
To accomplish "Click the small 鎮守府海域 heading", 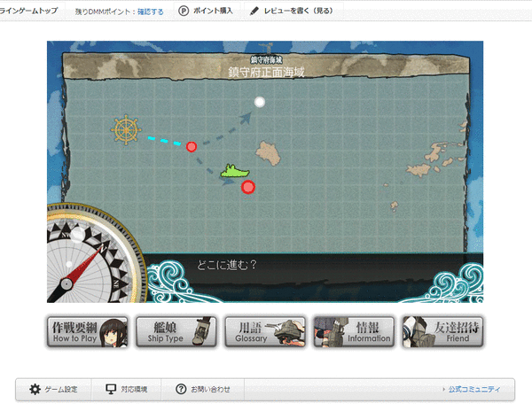I will tap(266, 60).
